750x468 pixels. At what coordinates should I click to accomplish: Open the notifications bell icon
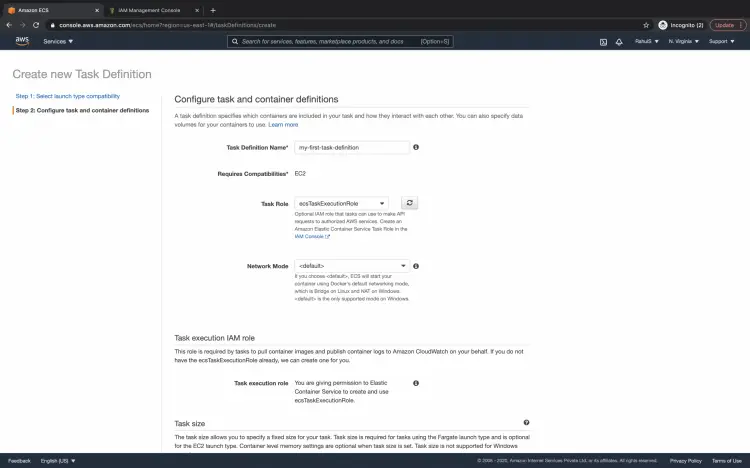click(619, 42)
